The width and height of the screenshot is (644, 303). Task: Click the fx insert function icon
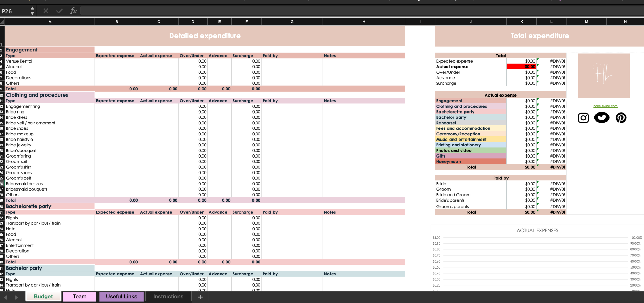(73, 11)
